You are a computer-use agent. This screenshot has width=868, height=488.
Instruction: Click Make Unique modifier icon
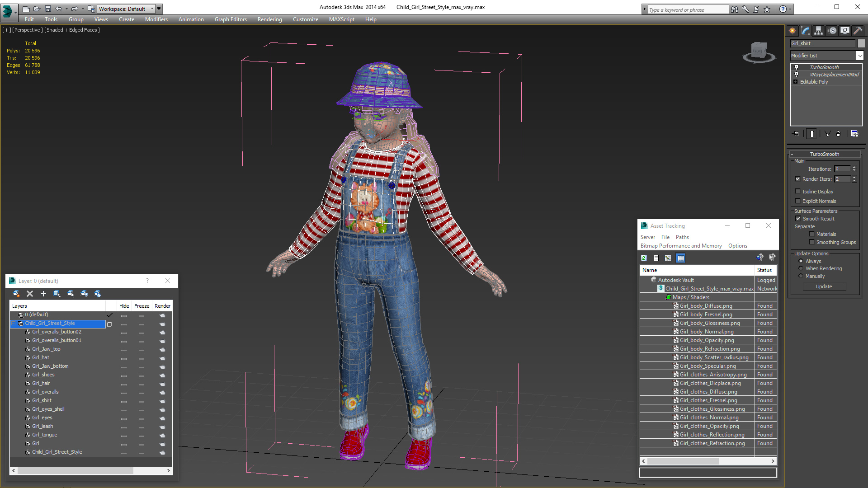pos(828,134)
